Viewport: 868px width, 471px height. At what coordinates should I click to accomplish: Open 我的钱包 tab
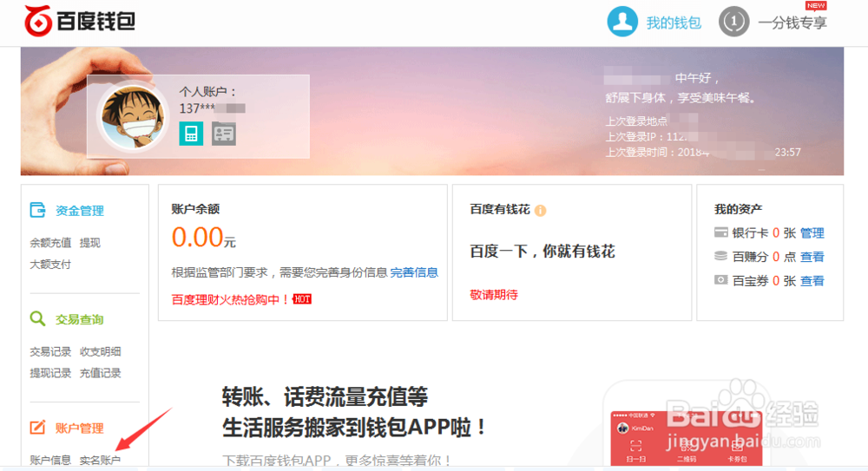click(674, 23)
